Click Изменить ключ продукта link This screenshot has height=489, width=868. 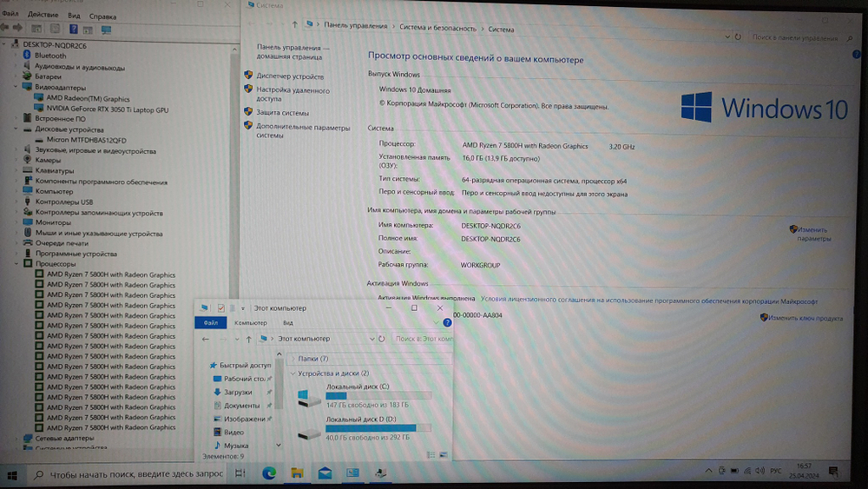[805, 318]
